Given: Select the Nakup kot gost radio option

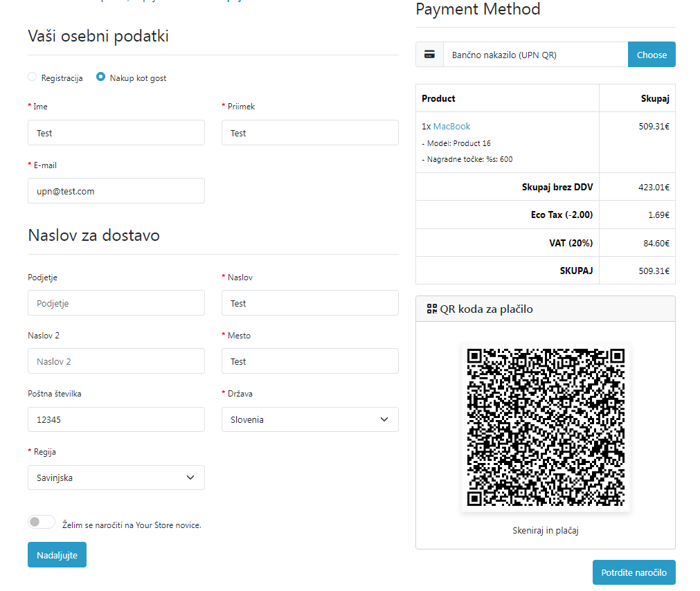Looking at the screenshot, I should coord(101,78).
